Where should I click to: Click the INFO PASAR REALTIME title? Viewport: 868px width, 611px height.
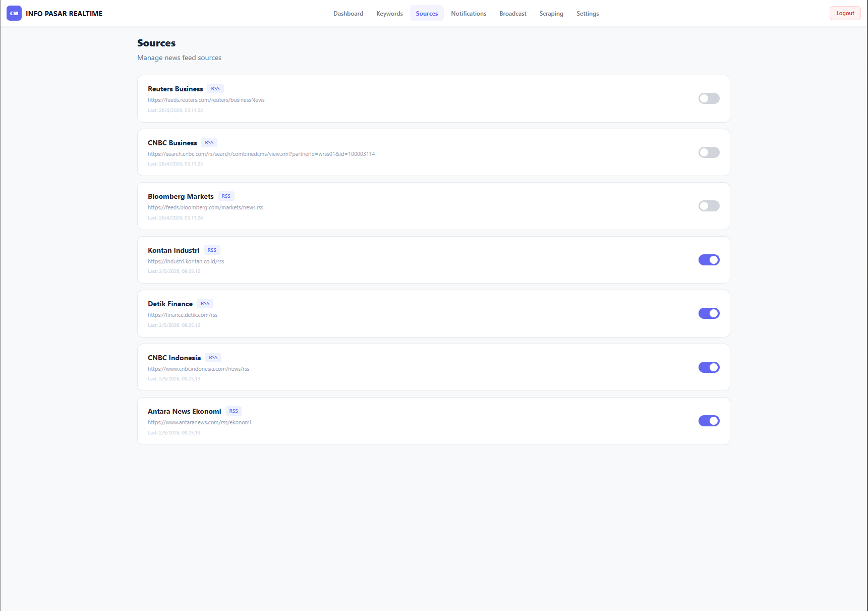coord(64,14)
